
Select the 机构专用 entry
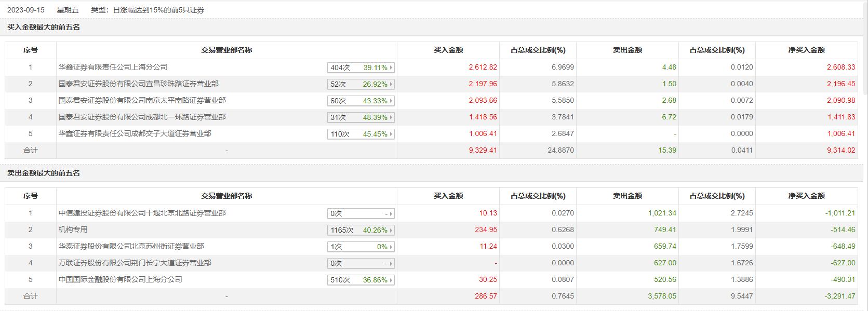(x=73, y=229)
